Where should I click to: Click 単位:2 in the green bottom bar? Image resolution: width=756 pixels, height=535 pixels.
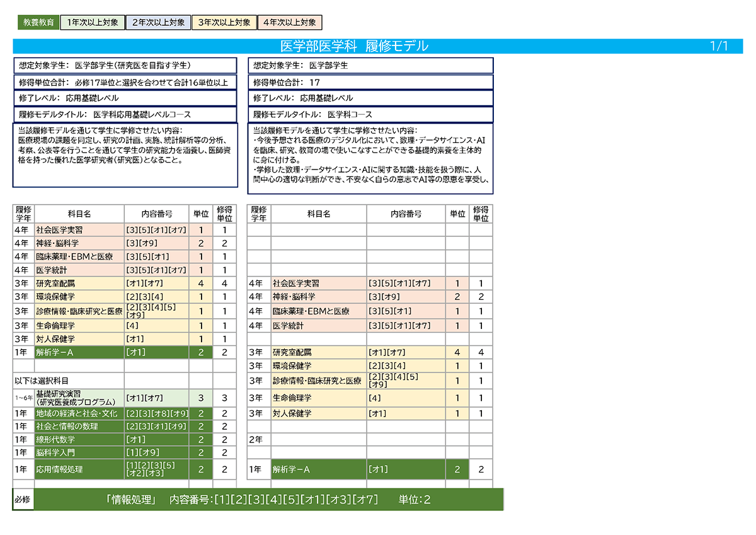(x=415, y=500)
